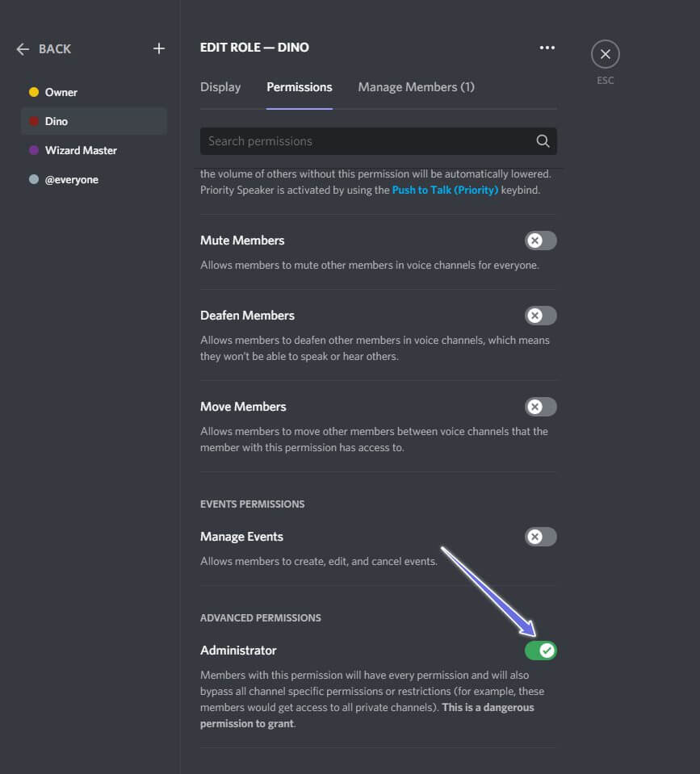
Task: Click the ADVANCED PERMISSIONS section label
Action: coord(260,618)
